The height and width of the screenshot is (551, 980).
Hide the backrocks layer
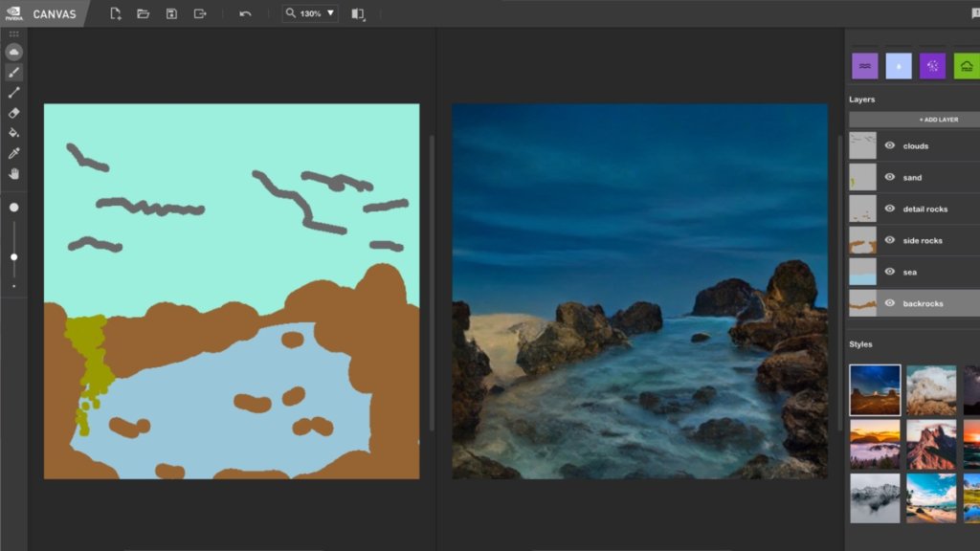889,303
